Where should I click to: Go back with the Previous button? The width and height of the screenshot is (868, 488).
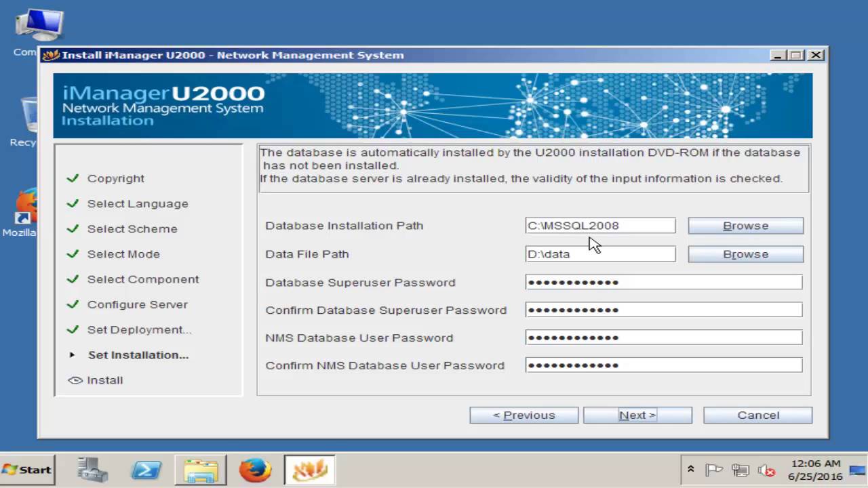click(524, 415)
